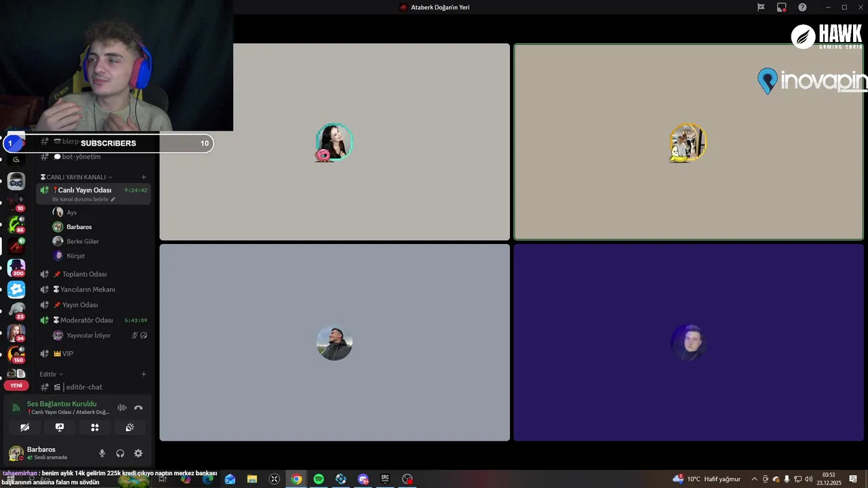Viewport: 868px width, 488px height.
Task: Open Barbaros user profile panel
Action: (47, 453)
